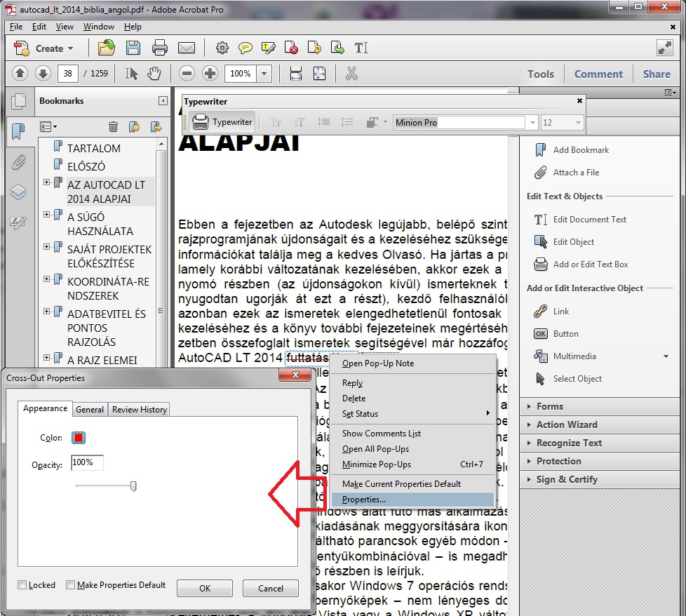Open the Comment pane
Screen dimensions: 686x616
[x=598, y=74]
